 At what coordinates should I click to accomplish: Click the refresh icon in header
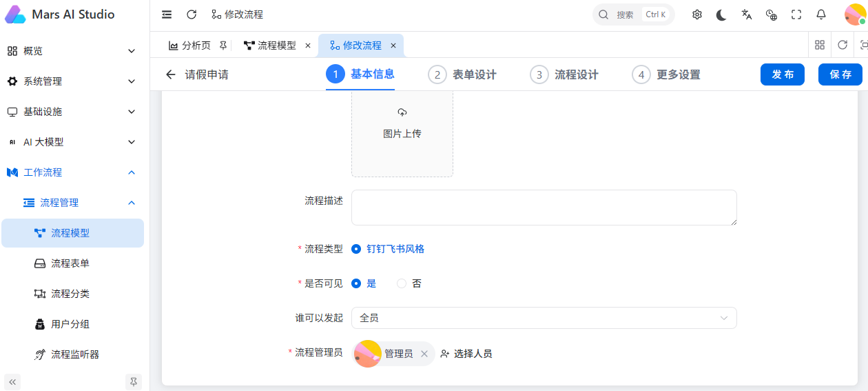(x=192, y=14)
